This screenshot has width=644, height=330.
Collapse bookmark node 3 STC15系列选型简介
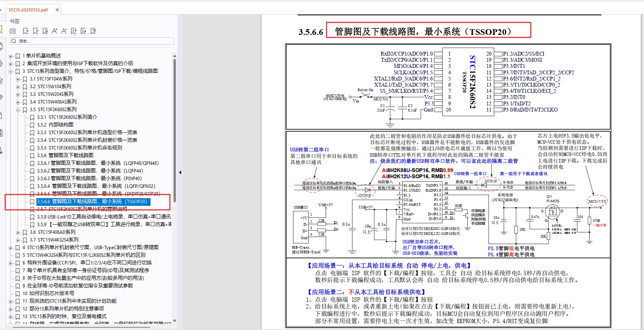11,72
